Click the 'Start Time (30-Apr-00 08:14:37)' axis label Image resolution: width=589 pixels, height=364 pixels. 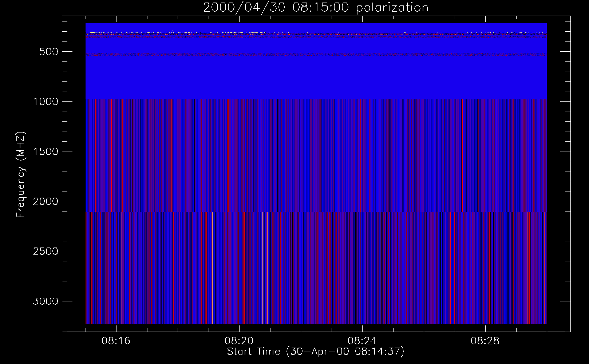316,352
